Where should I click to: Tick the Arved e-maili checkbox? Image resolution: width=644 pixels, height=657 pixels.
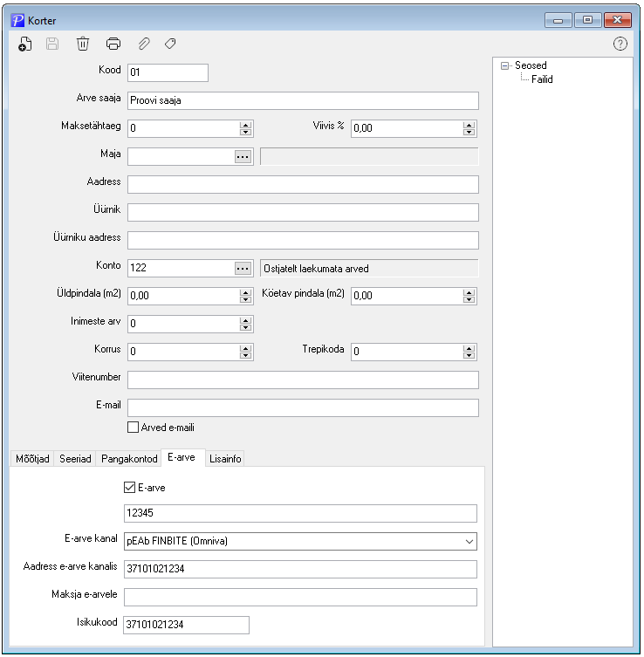(x=133, y=428)
